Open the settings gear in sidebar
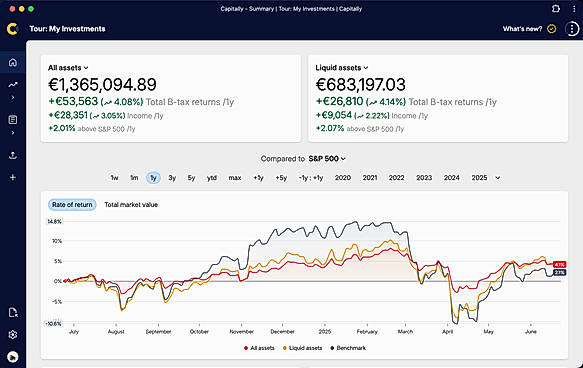 13,335
